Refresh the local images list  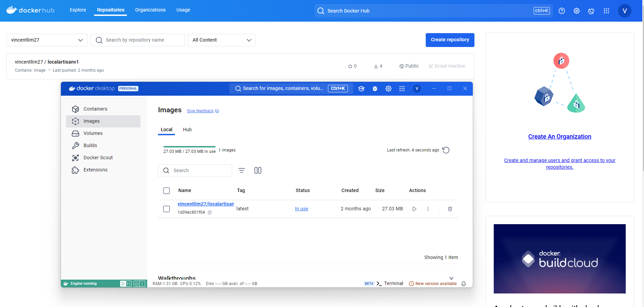(446, 150)
